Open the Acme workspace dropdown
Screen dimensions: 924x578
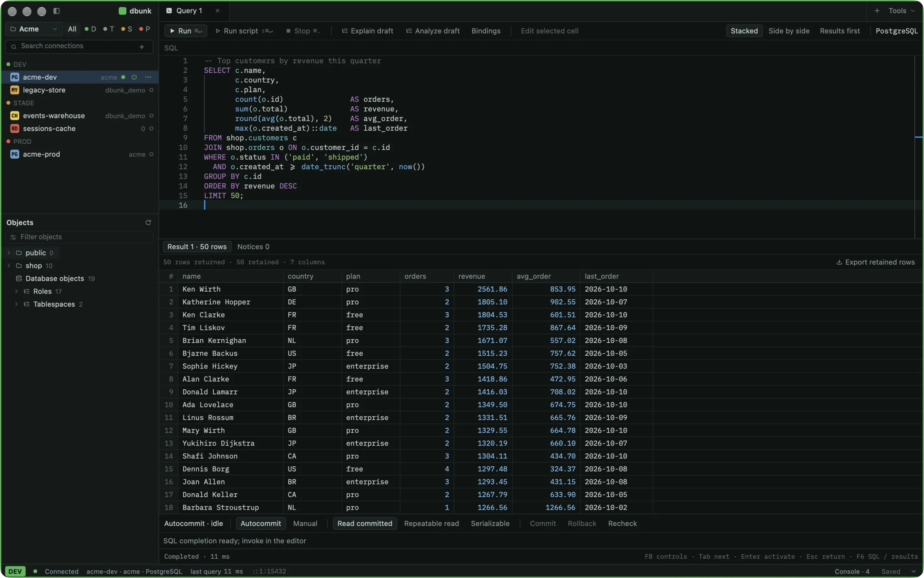[34, 29]
